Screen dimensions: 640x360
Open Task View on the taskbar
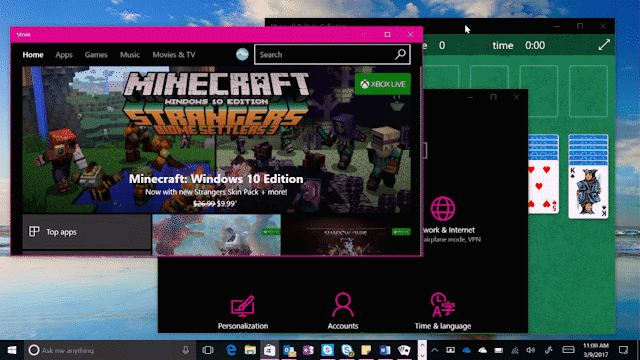pos(208,350)
